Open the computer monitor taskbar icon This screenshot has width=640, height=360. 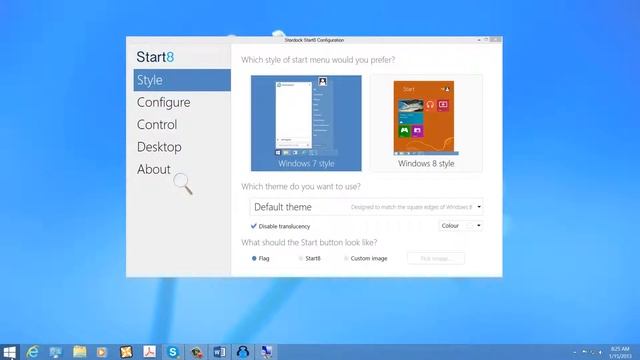pos(56,352)
